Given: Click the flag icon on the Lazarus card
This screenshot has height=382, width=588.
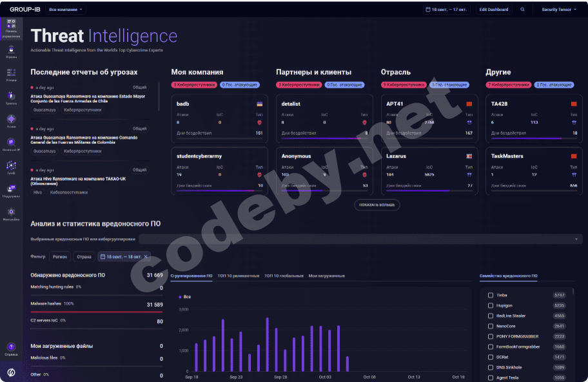Looking at the screenshot, I should (469, 156).
